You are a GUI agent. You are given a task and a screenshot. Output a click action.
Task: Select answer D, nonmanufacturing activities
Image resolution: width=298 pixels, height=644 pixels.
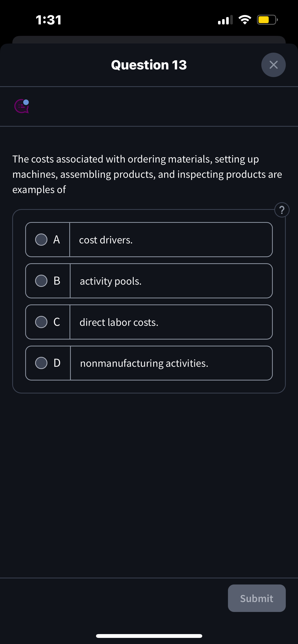click(x=41, y=363)
